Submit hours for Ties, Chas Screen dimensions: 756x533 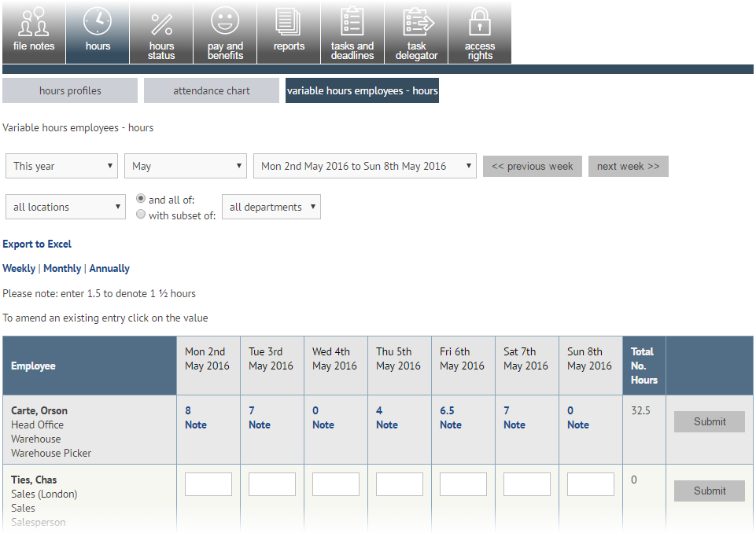click(x=710, y=491)
